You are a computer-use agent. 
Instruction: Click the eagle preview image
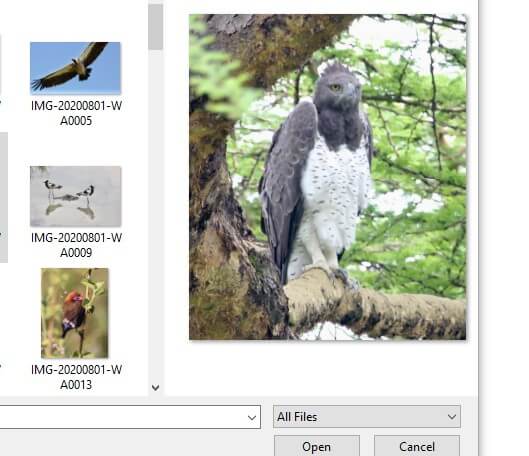click(328, 177)
